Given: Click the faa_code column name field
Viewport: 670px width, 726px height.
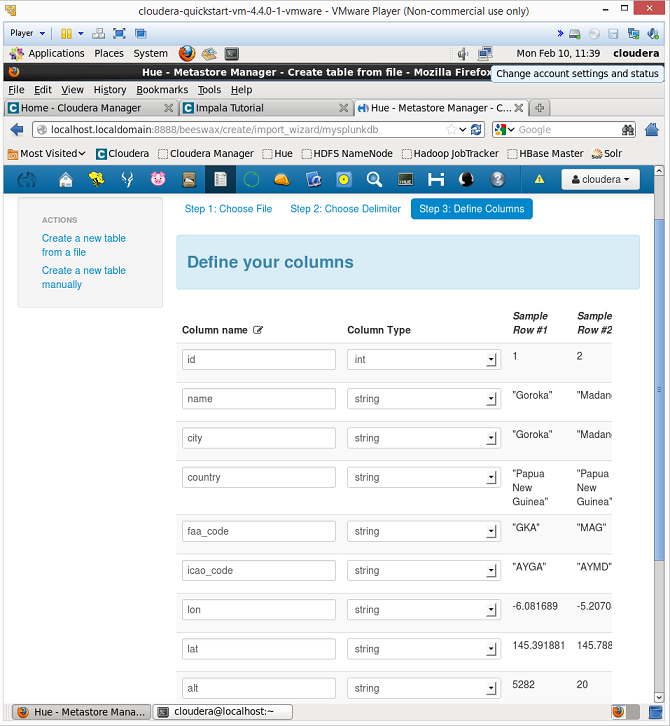Looking at the screenshot, I should pos(259,532).
